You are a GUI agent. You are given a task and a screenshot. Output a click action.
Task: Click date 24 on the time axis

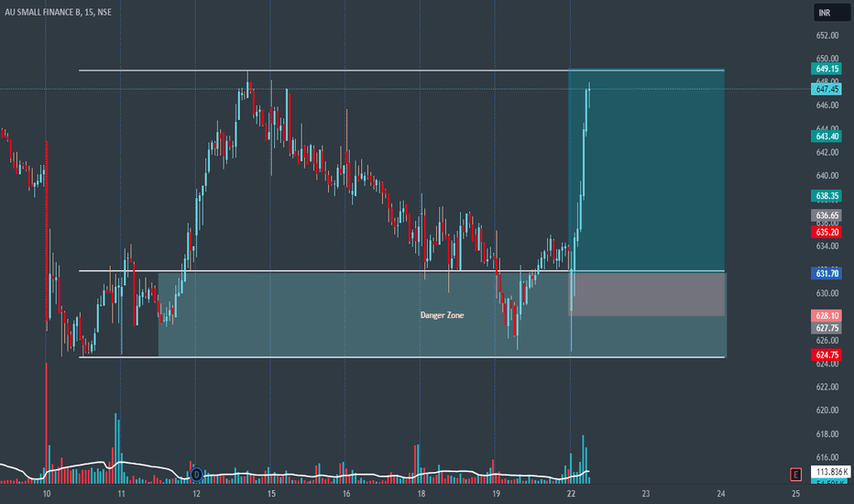(x=720, y=494)
